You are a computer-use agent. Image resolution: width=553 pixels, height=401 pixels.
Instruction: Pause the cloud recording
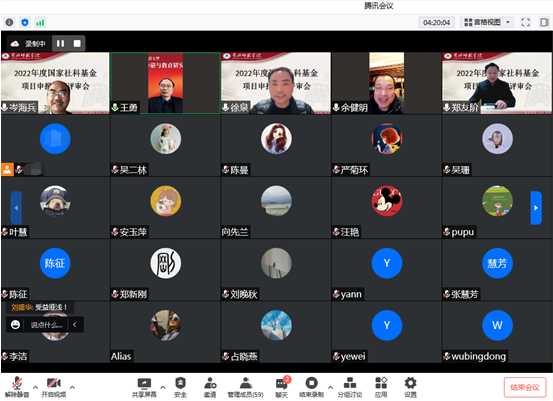[60, 43]
